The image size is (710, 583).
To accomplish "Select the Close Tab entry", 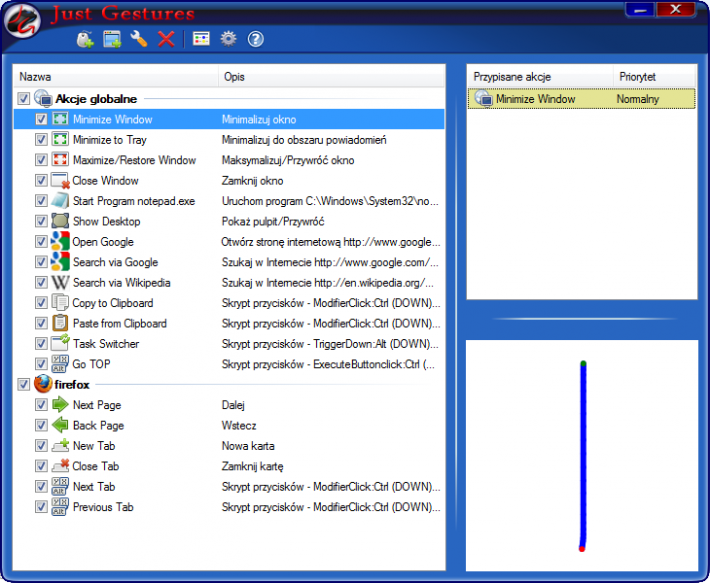I will pyautogui.click(x=229, y=466).
